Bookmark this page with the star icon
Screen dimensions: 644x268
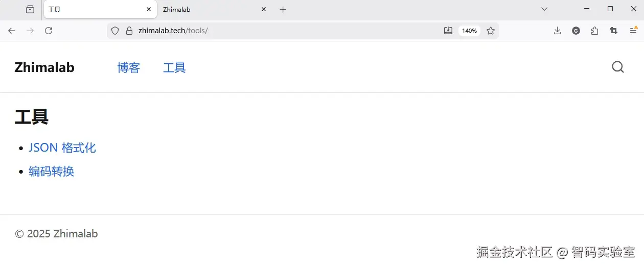click(x=491, y=31)
